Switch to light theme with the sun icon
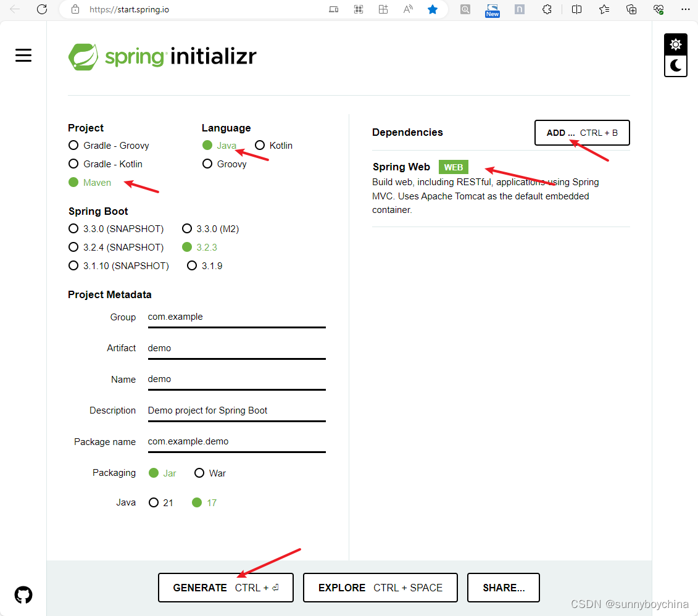Viewport: 698px width, 616px height. click(x=675, y=44)
